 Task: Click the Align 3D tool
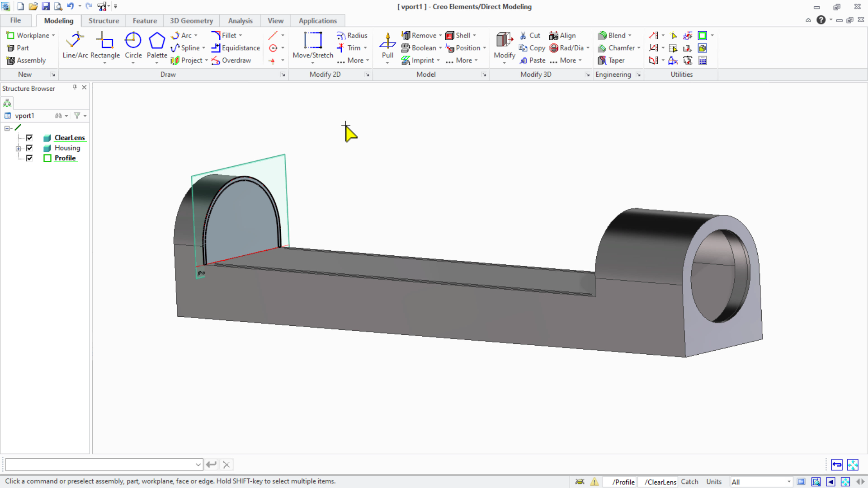click(x=562, y=35)
